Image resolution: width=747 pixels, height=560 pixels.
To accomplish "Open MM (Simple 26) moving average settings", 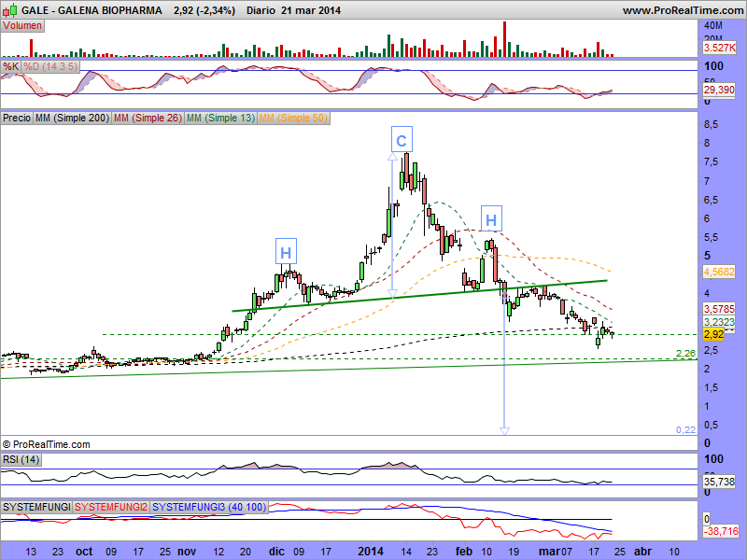I will coord(148,118).
